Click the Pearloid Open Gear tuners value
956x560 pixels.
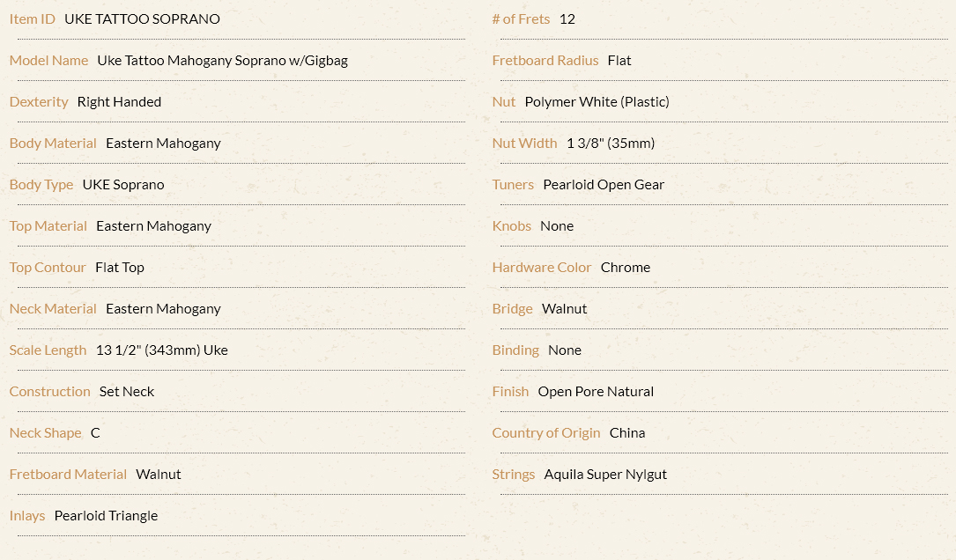(x=604, y=185)
